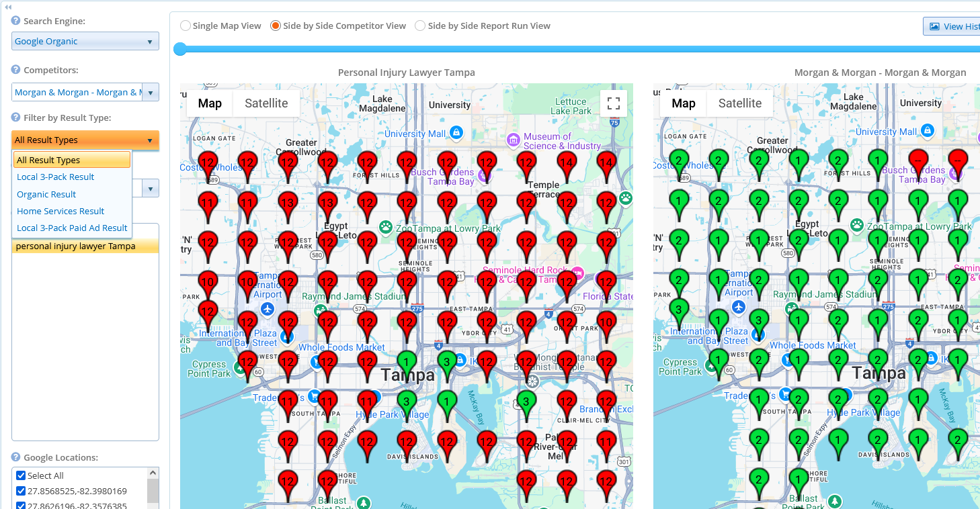The image size is (980, 509).
Task: Click Morgan & Morgan map title
Action: point(880,73)
